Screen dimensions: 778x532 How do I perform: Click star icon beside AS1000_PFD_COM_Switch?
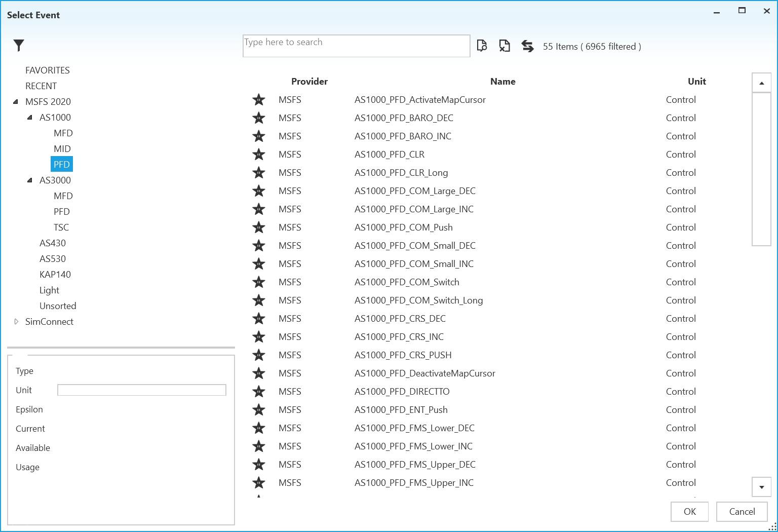pyautogui.click(x=259, y=282)
